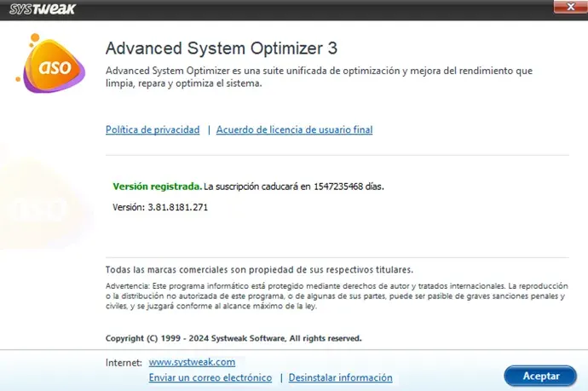Open Desinstalar información link
The width and height of the screenshot is (588, 391).
click(341, 377)
